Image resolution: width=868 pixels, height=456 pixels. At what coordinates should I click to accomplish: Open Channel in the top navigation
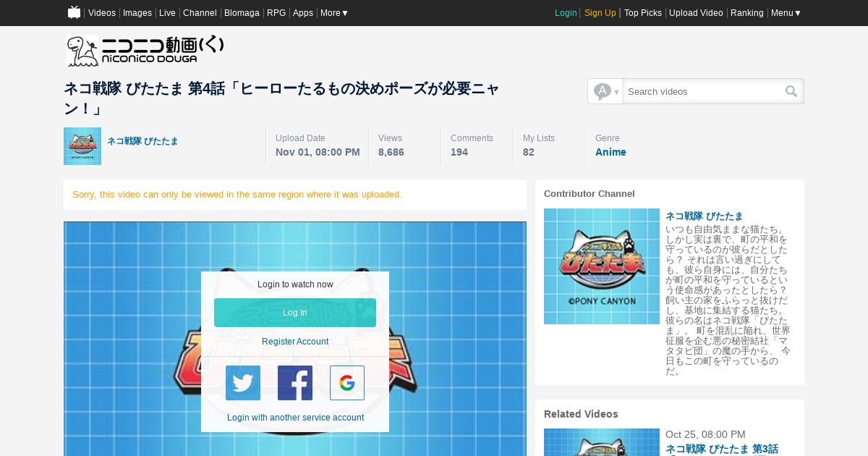point(200,13)
